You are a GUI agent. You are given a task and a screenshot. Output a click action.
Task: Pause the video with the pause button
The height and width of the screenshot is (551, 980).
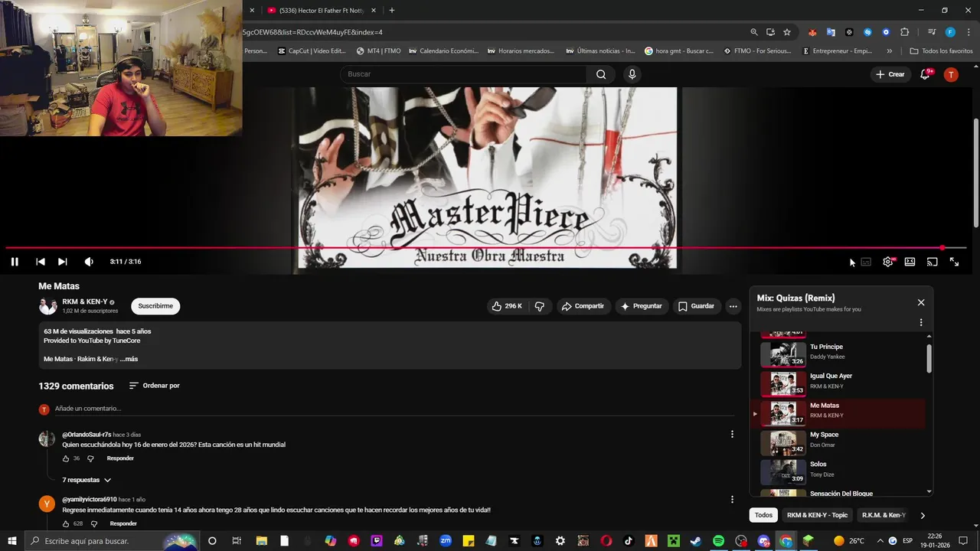15,262
